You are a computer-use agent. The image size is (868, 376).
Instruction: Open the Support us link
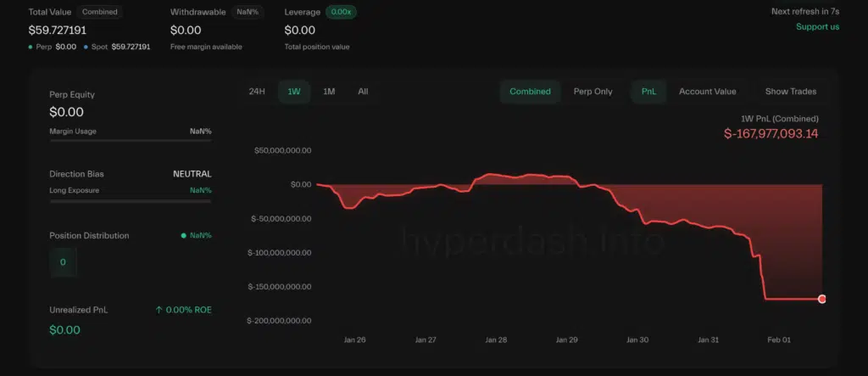point(817,27)
